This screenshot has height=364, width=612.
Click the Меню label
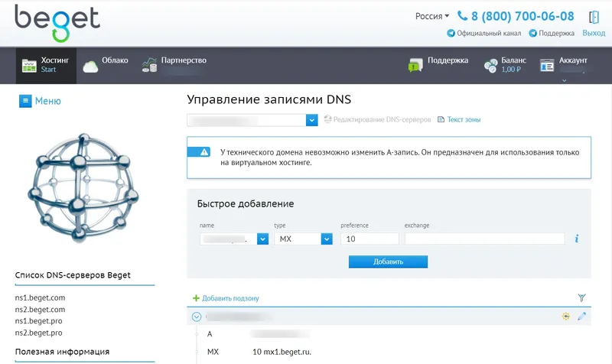point(48,101)
